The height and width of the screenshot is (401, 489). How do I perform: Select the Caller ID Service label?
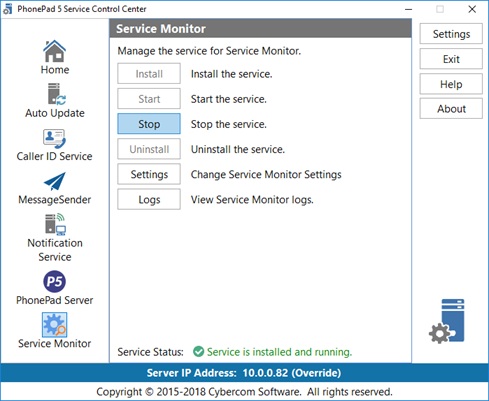[55, 156]
